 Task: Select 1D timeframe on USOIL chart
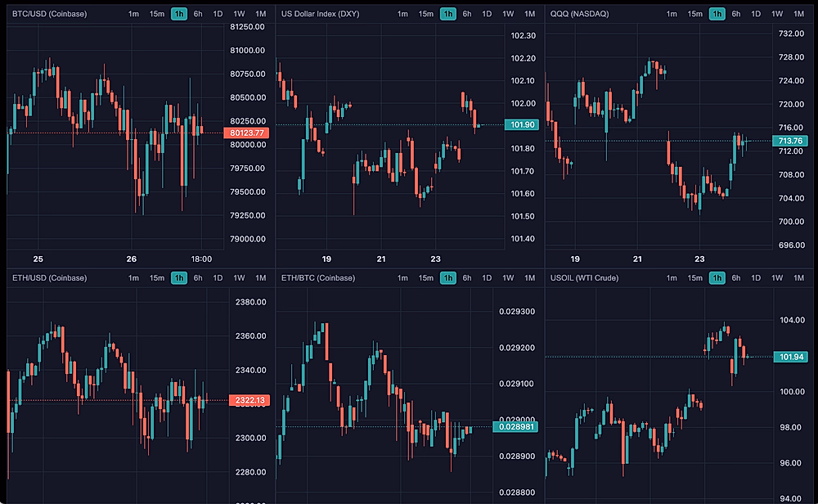click(x=756, y=278)
